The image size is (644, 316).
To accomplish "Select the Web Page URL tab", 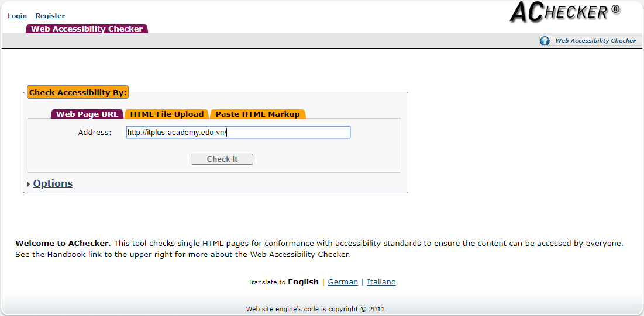I will coord(87,114).
